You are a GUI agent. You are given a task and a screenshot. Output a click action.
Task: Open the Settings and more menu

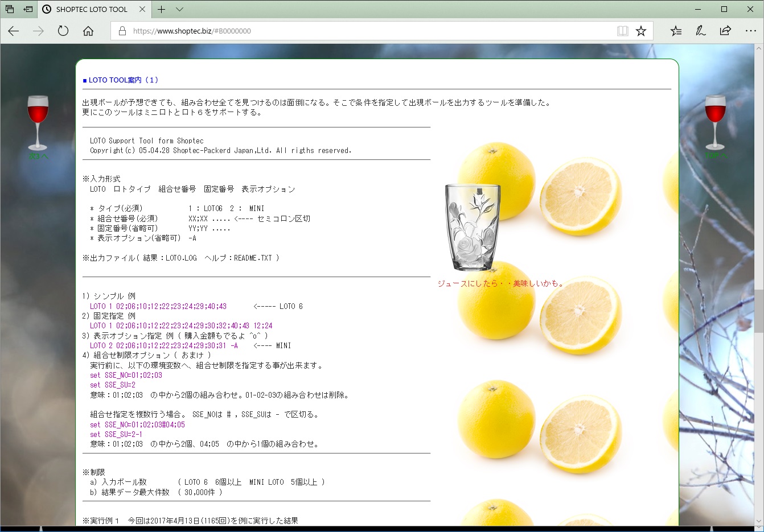tap(751, 31)
